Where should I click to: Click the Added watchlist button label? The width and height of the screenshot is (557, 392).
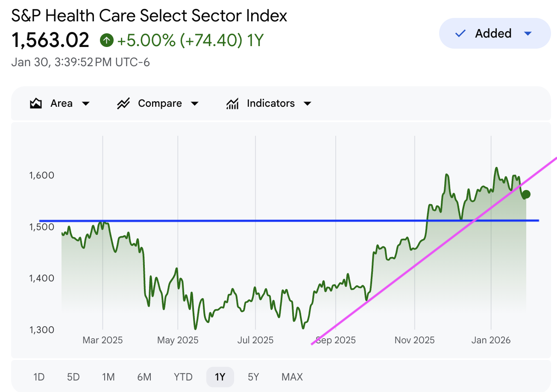493,33
